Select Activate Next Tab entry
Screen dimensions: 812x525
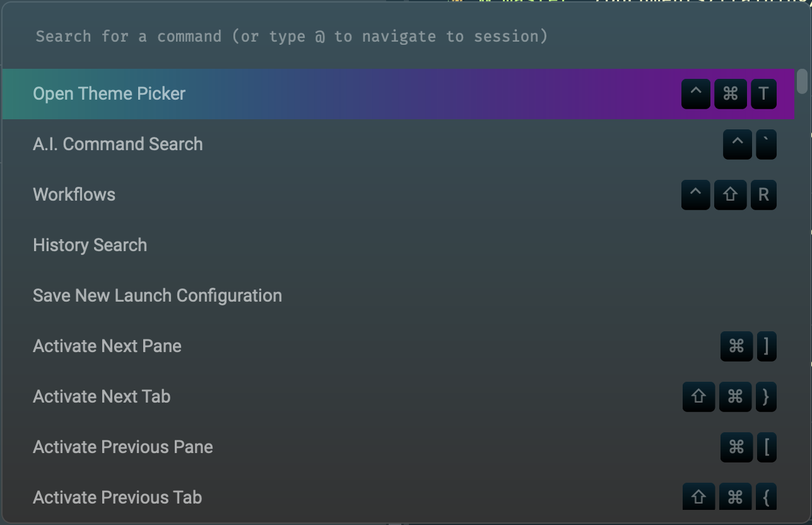point(102,396)
